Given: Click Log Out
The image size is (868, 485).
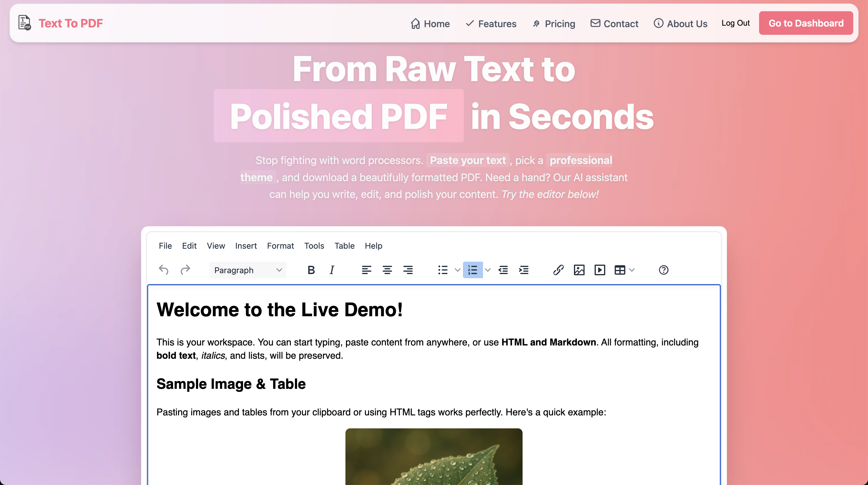Looking at the screenshot, I should coord(735,23).
